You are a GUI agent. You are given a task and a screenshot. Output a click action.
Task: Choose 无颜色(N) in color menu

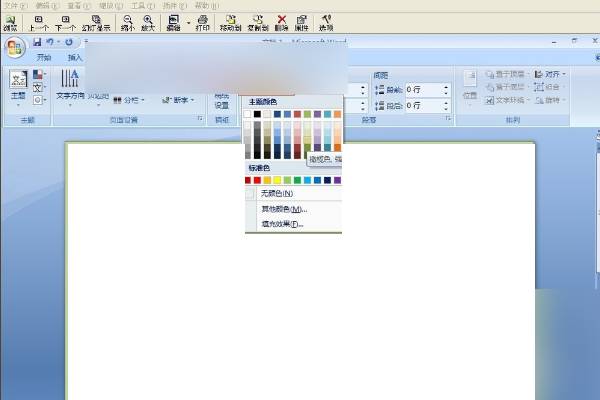pos(293,193)
